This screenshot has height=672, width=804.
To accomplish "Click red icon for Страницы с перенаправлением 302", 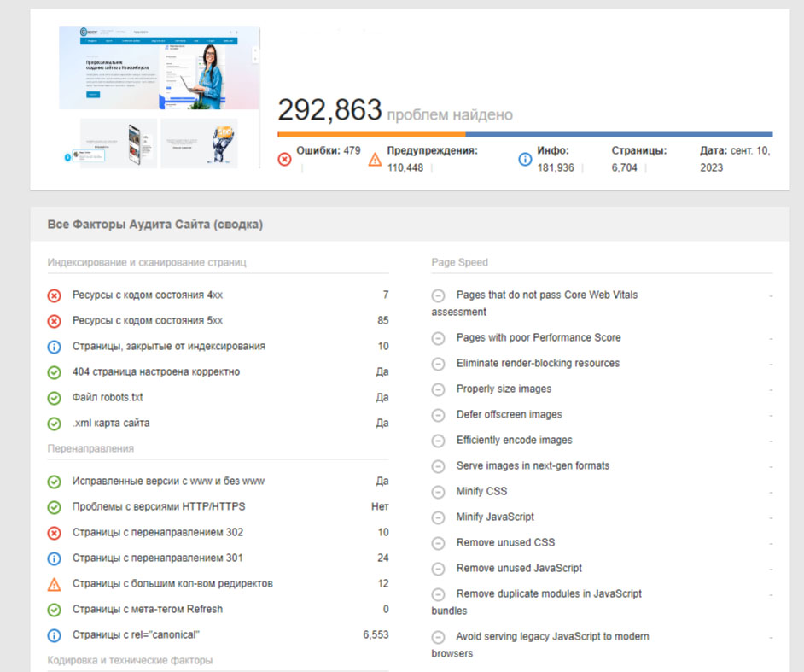I will coord(55,533).
